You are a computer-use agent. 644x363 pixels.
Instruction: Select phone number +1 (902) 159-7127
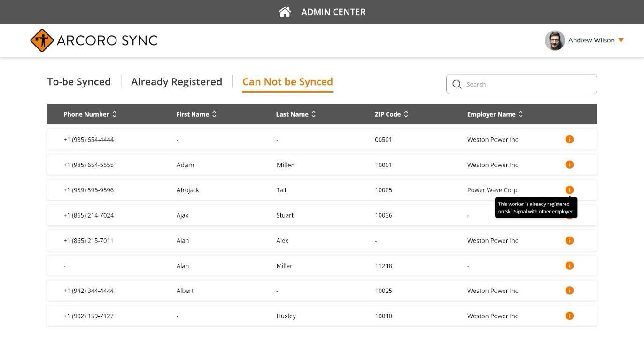[x=89, y=316]
